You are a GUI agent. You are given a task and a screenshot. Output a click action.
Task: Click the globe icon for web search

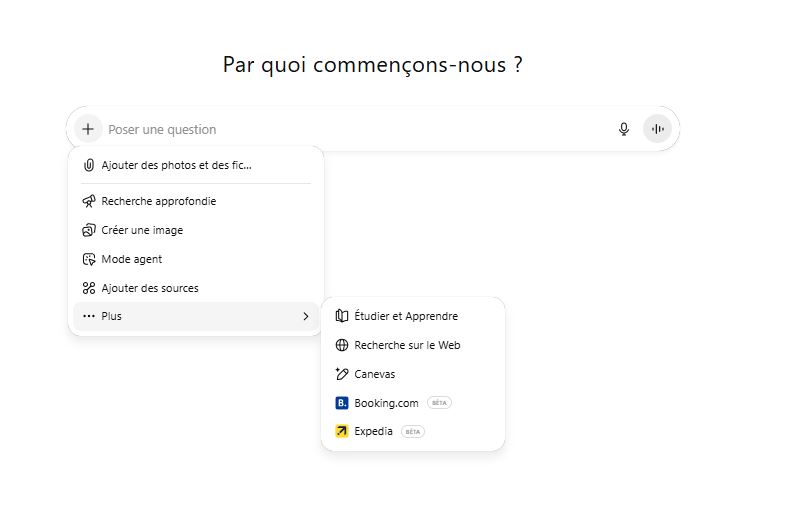pos(342,345)
